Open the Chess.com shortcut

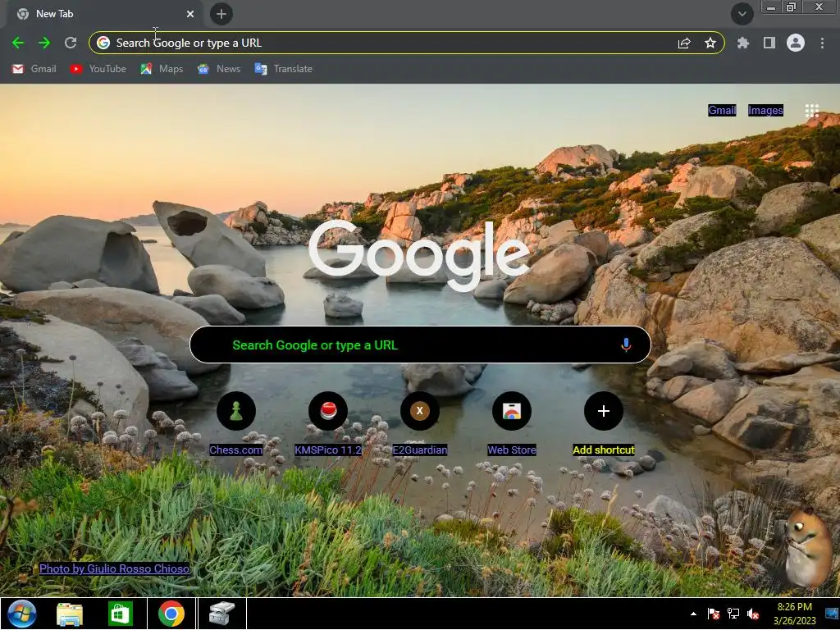(236, 424)
